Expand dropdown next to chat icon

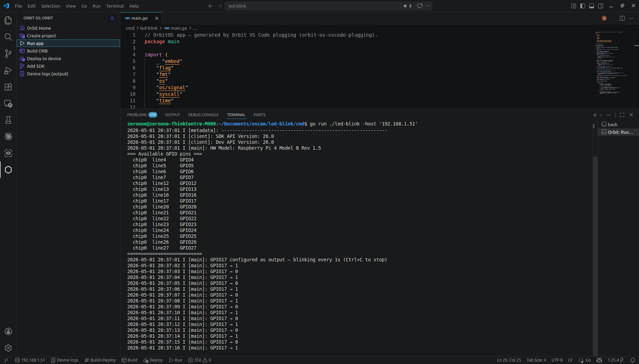point(428,6)
